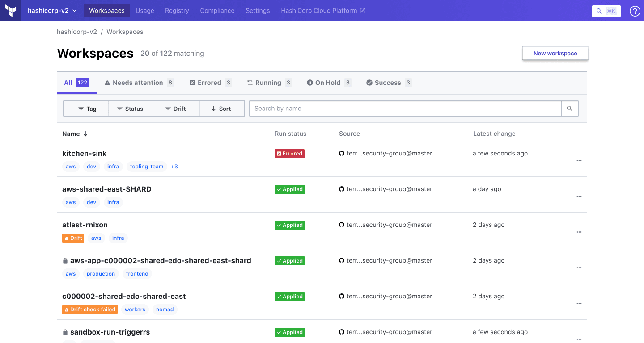Open the Drift filter dropdown
The image size is (644, 343).
(x=177, y=109)
